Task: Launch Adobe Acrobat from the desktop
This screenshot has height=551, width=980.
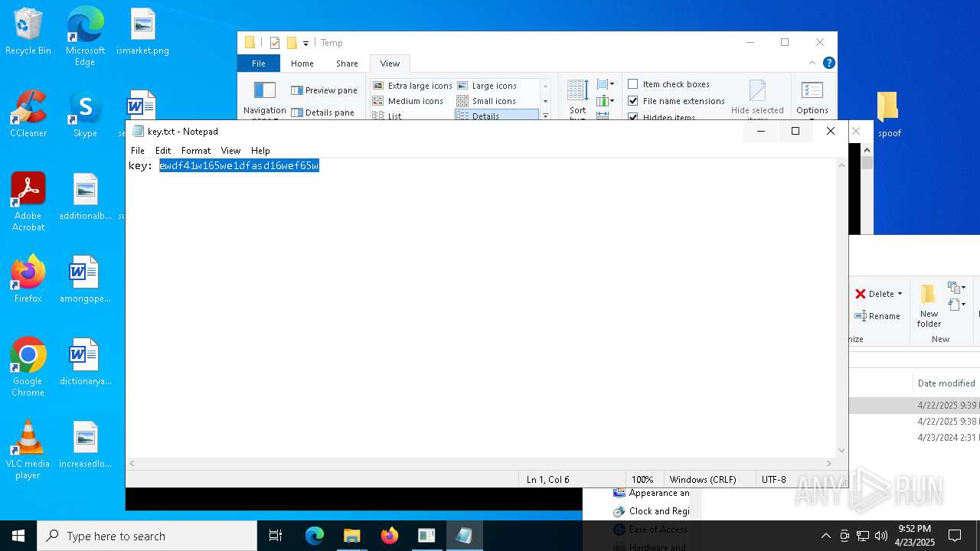Action: click(x=28, y=202)
